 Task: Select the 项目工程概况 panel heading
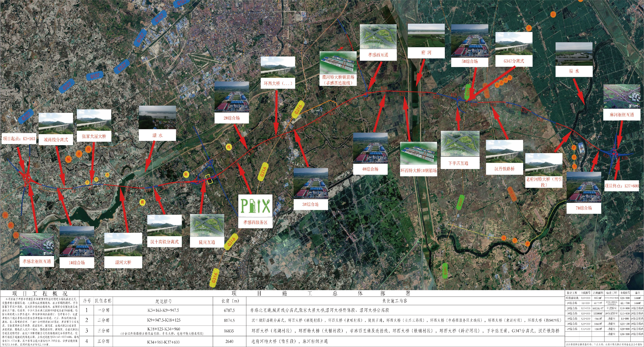(x=40, y=294)
